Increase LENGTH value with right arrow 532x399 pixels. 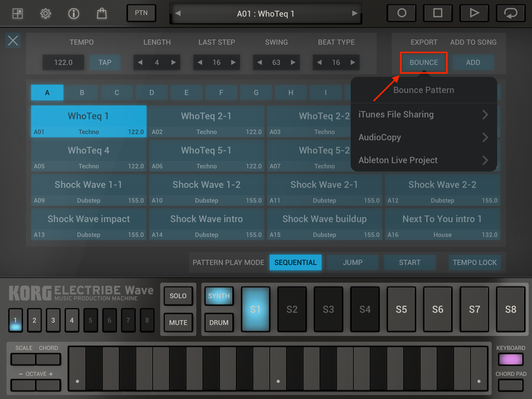[x=174, y=62]
